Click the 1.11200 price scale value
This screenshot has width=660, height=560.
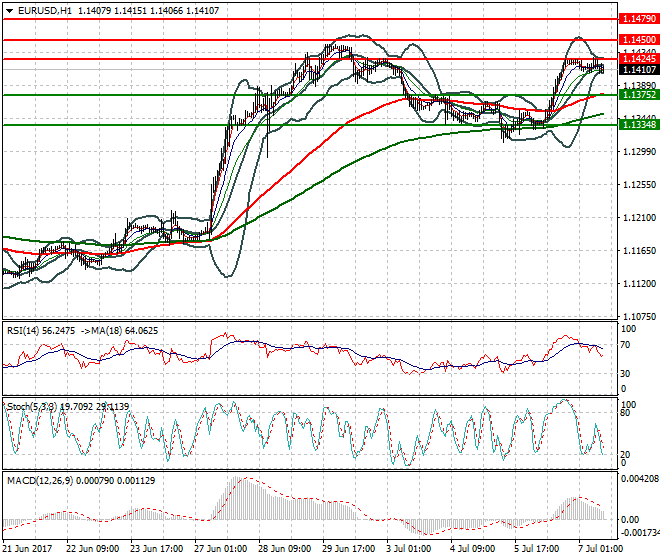(x=639, y=284)
